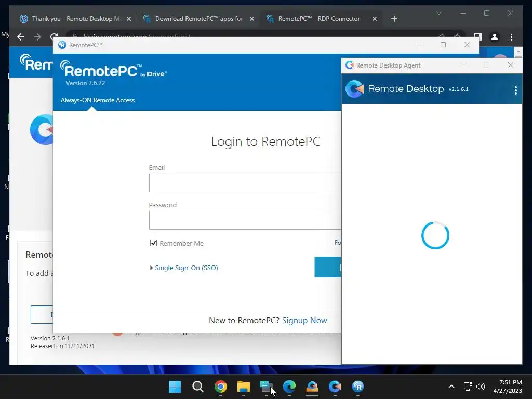Screen dimensions: 532x399
Task: Close the RemotePC RDP Connector tab
Action: click(375, 19)
